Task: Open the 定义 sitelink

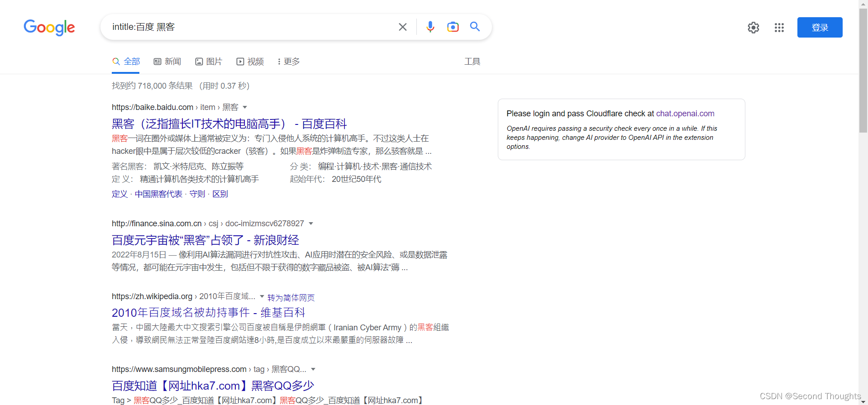Action: tap(119, 194)
